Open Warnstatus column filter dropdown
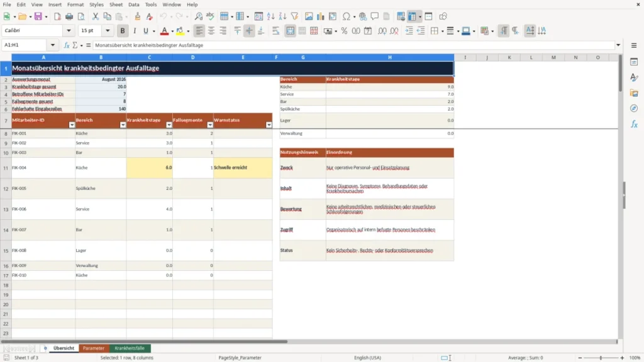 [269, 125]
